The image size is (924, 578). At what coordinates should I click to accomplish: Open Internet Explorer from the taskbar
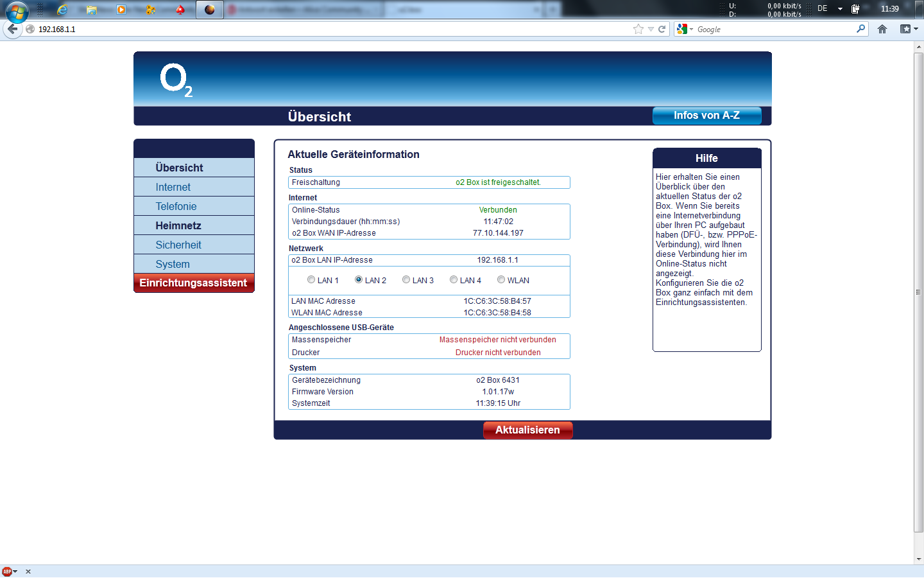pyautogui.click(x=62, y=10)
